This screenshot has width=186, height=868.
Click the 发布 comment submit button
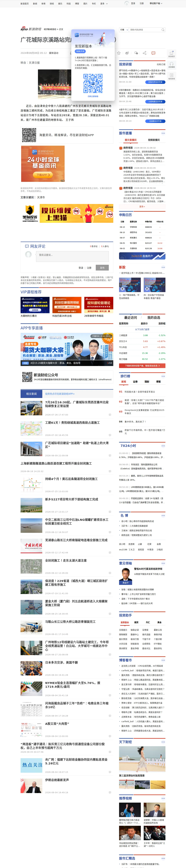pyautogui.click(x=102, y=267)
